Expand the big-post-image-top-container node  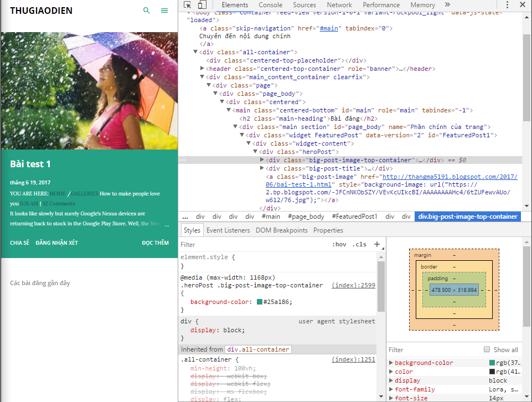click(x=262, y=160)
